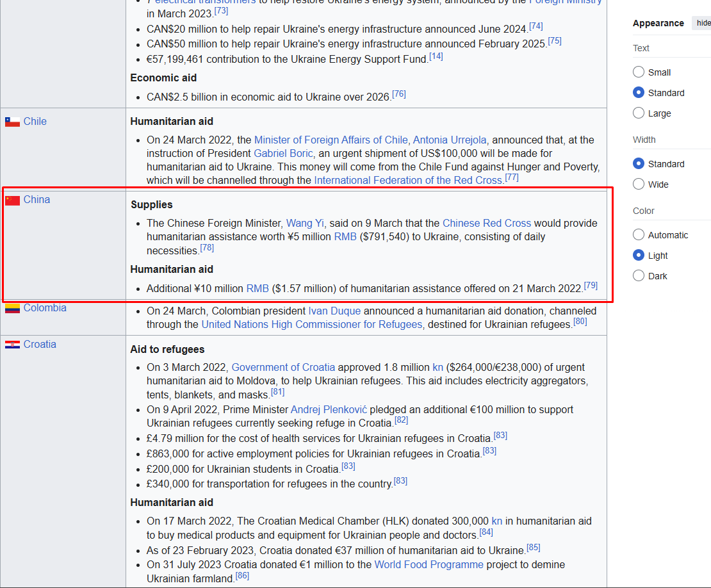Open citation reference 76
Screen dimensions: 711x588
(x=399, y=94)
